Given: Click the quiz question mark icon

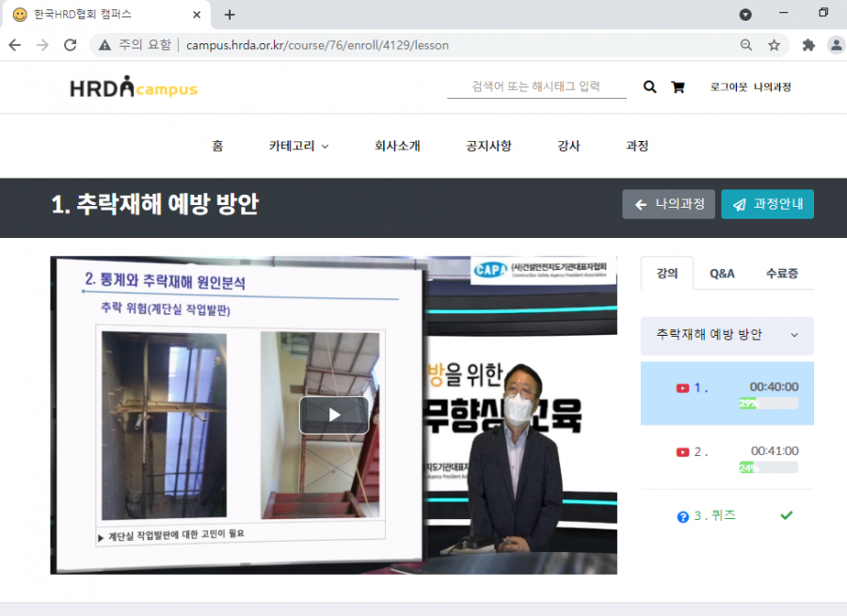Looking at the screenshot, I should pos(683,516).
